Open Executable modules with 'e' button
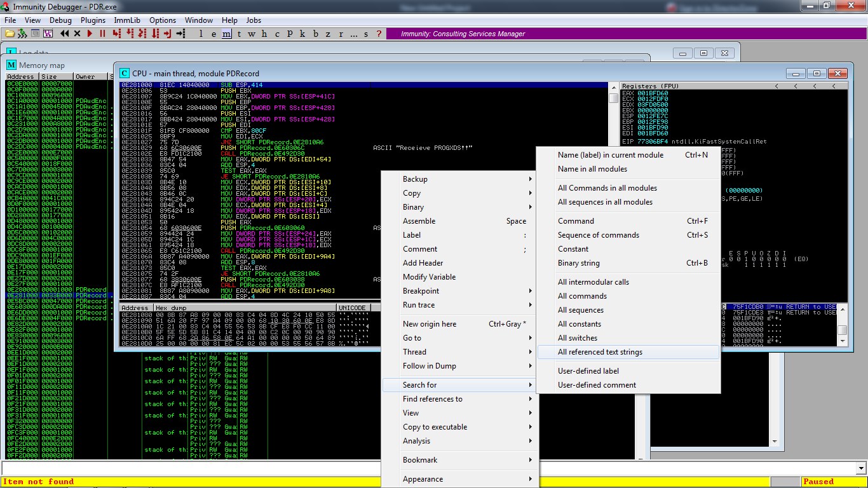This screenshot has height=488, width=868. [214, 34]
